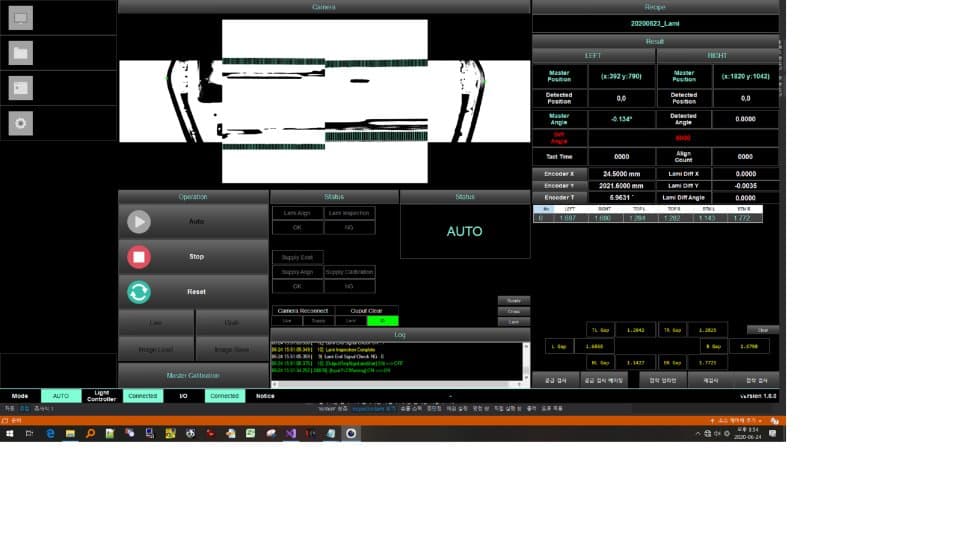Select the RIGHT result header
Image resolution: width=966 pixels, height=539 pixels.
717,55
